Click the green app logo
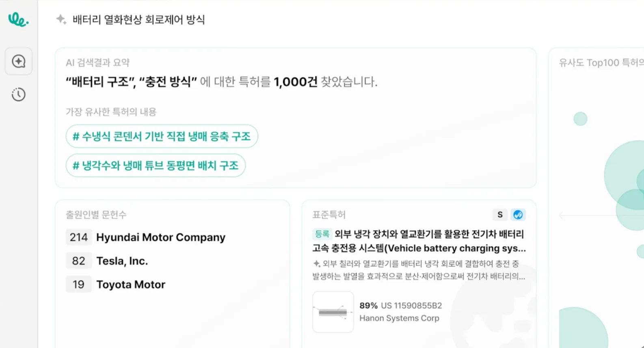 (x=18, y=19)
